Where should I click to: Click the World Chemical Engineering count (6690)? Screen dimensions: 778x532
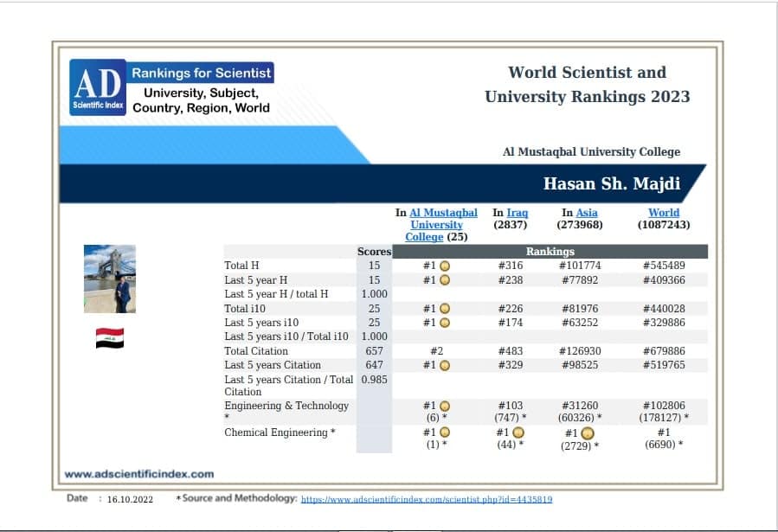664,445
